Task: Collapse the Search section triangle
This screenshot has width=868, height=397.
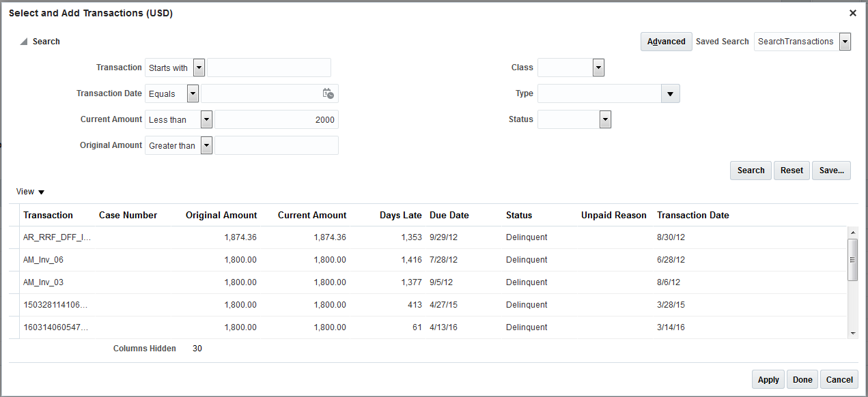Action: point(24,42)
